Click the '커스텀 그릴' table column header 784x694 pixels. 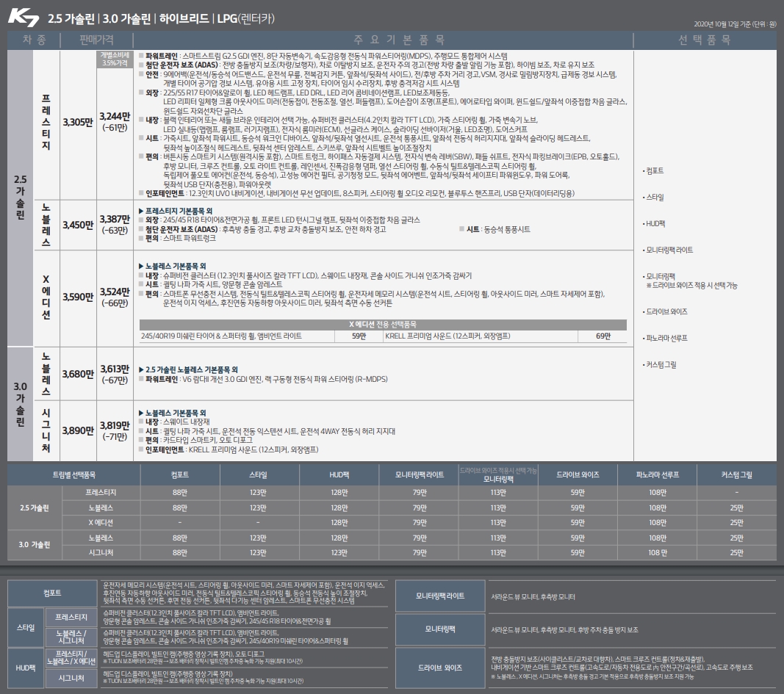(x=736, y=475)
